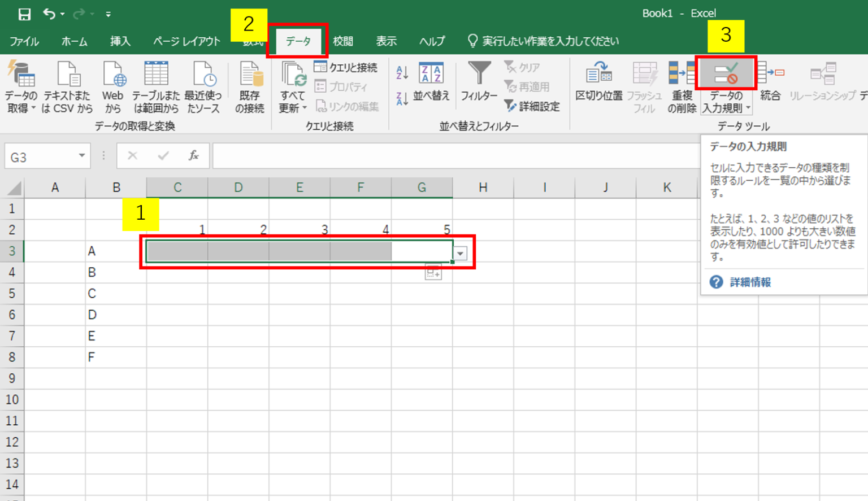Click inside the formula bar field

[x=455, y=156]
